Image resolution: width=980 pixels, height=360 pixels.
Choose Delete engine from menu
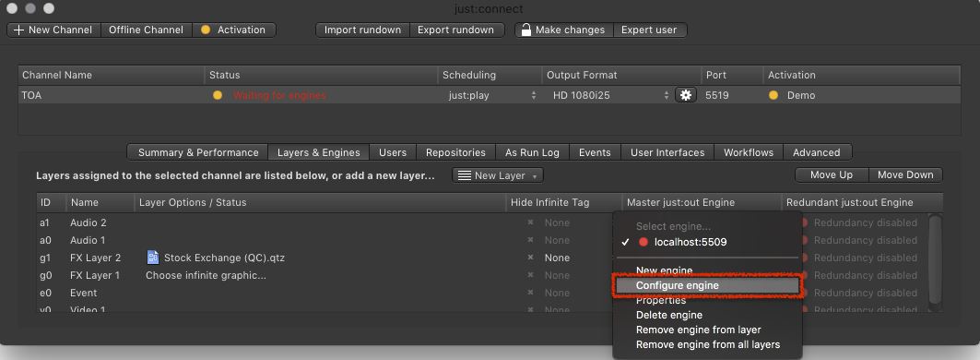click(x=707, y=315)
